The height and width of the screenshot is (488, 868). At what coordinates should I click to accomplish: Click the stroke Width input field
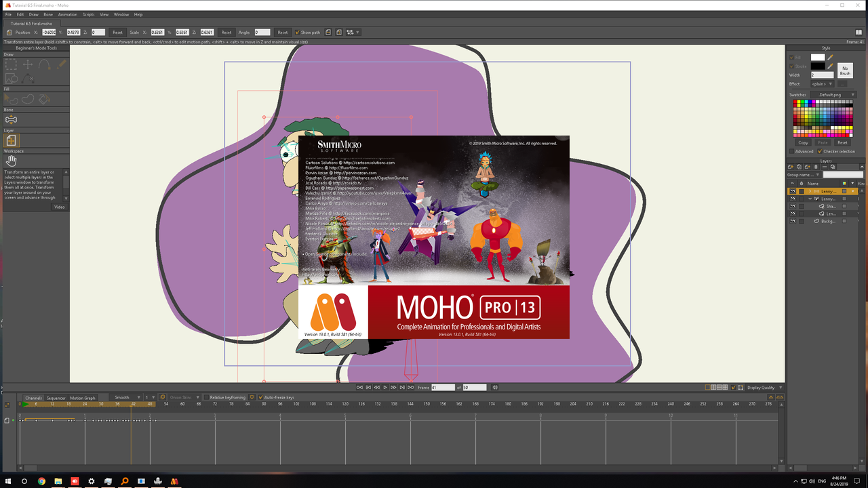823,75
